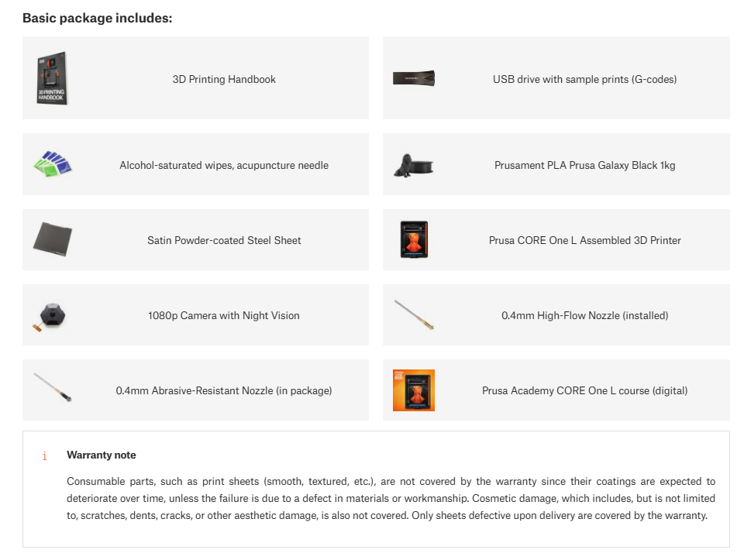Click the alcohol wipes packet icon
The height and width of the screenshot is (560, 744).
52,164
